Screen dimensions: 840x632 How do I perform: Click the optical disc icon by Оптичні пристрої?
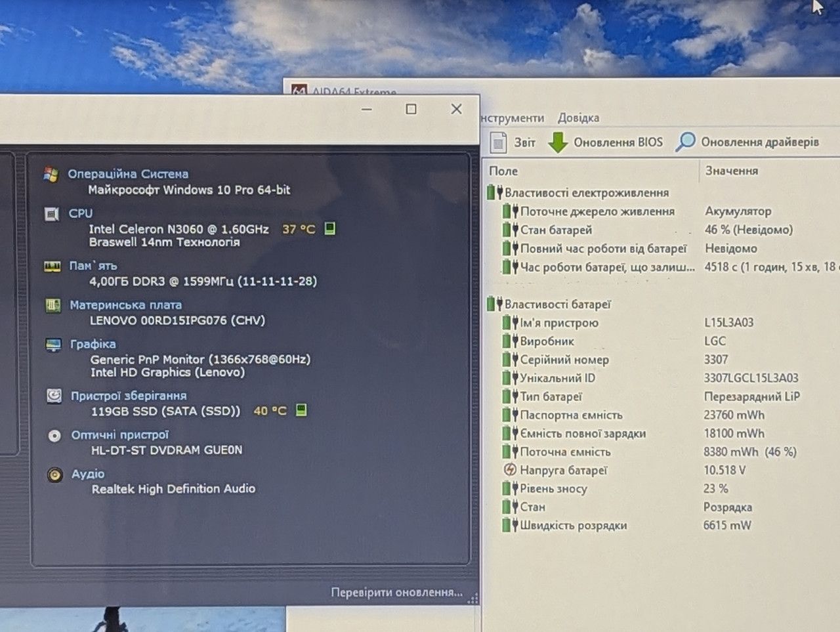tap(54, 435)
